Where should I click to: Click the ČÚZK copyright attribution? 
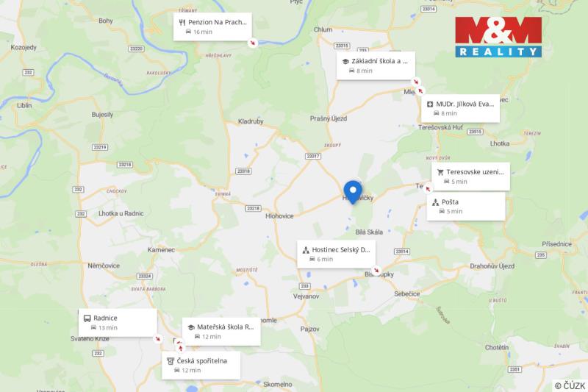coord(570,385)
